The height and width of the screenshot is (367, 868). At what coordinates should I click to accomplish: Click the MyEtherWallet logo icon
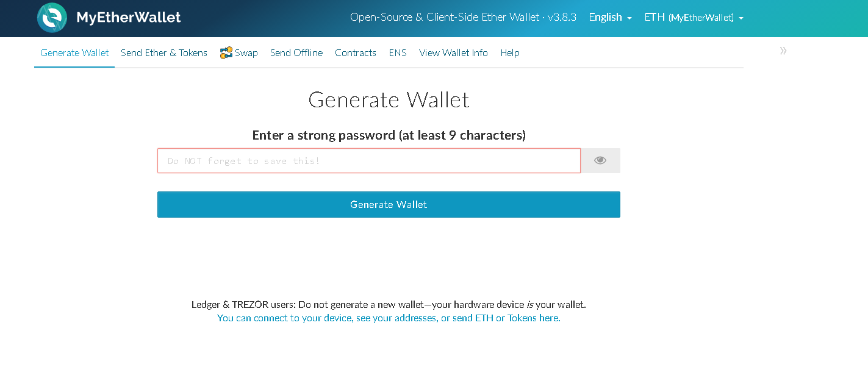(52, 18)
